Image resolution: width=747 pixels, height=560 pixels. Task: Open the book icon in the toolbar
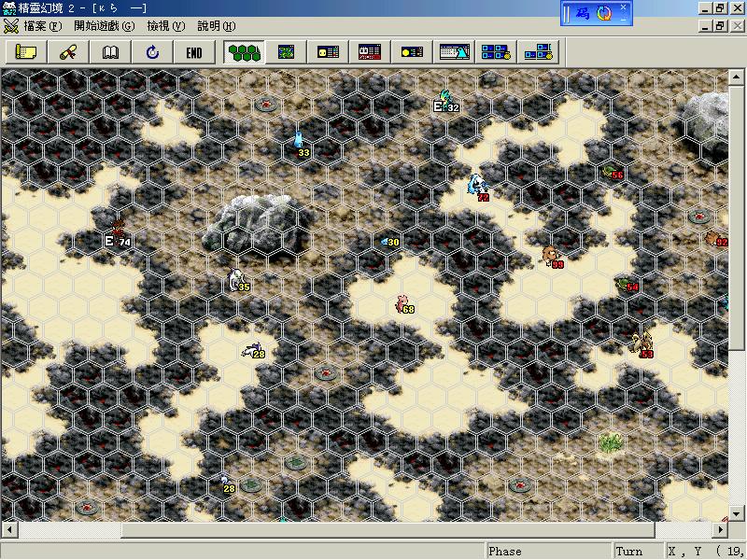tap(110, 52)
